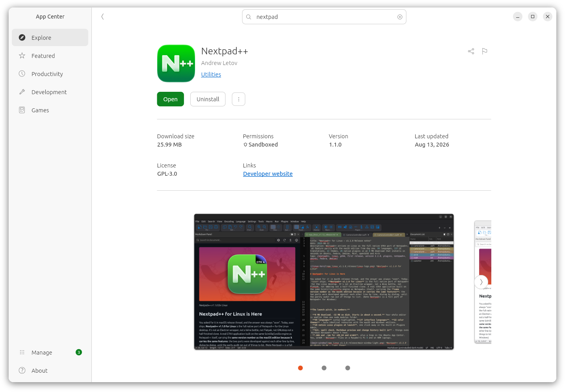565x392 pixels.
Task: Click the download size 25.99 MB
Action: coord(169,145)
